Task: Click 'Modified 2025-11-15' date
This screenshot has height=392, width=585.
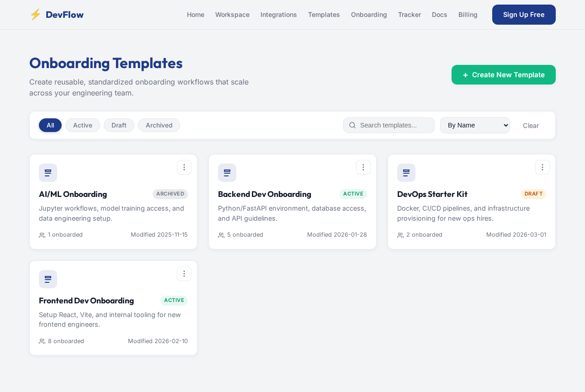Action: coord(159,235)
